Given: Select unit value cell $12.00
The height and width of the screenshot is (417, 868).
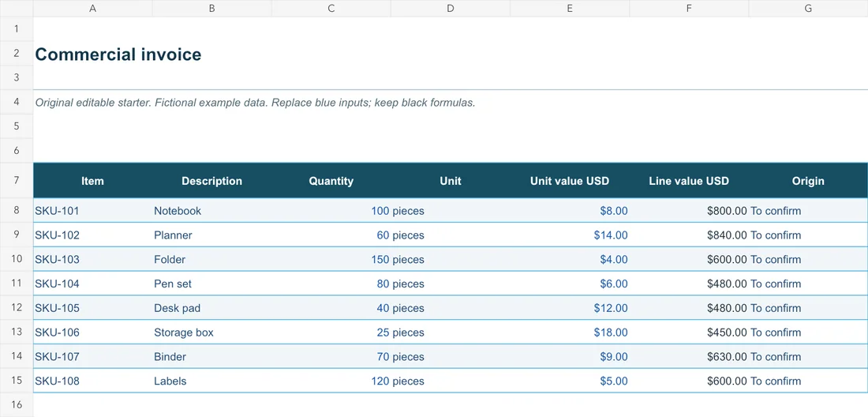Looking at the screenshot, I should pyautogui.click(x=570, y=308).
